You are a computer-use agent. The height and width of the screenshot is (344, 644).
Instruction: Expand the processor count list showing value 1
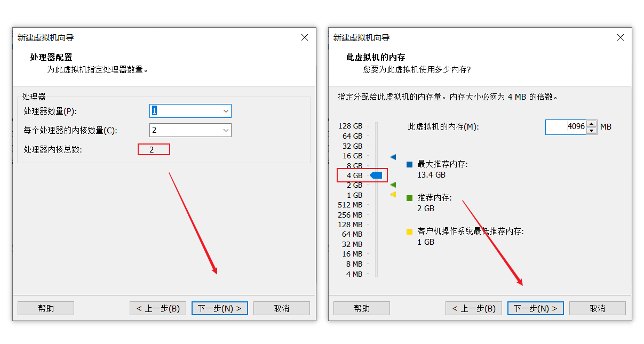pyautogui.click(x=227, y=111)
